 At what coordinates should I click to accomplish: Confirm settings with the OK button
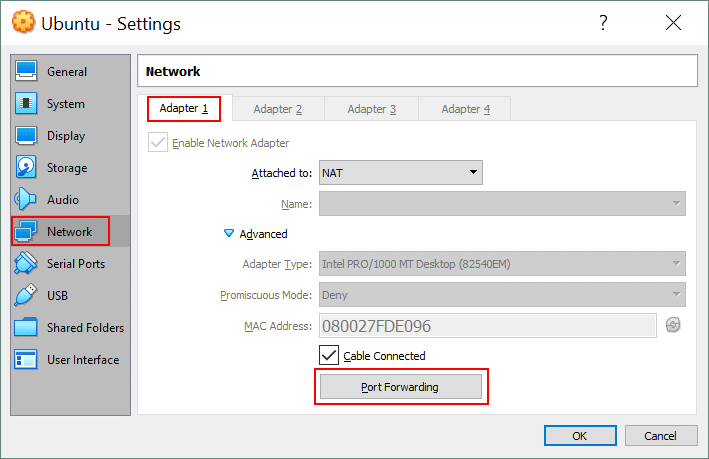pos(579,436)
